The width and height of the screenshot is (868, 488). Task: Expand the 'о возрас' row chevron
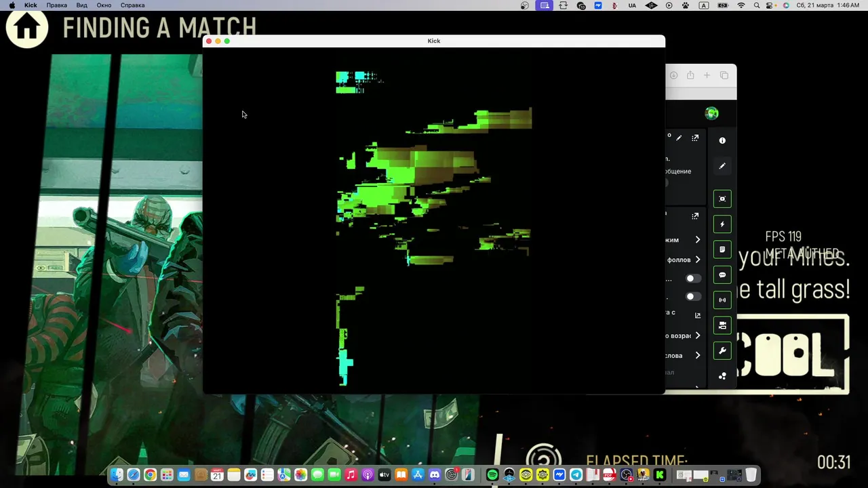pos(697,335)
